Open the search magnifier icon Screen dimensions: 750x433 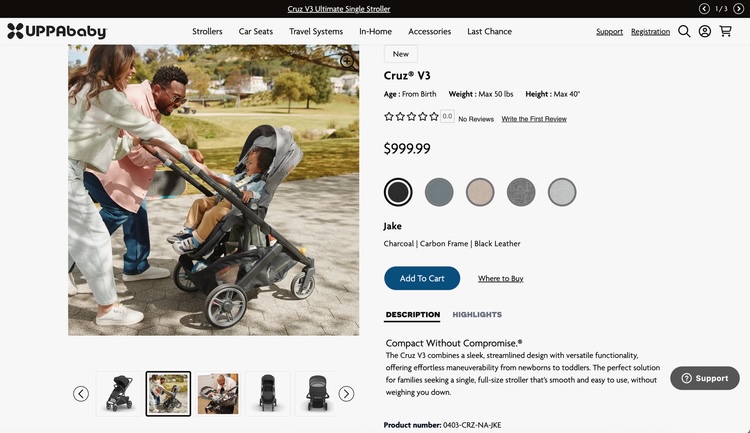point(684,31)
